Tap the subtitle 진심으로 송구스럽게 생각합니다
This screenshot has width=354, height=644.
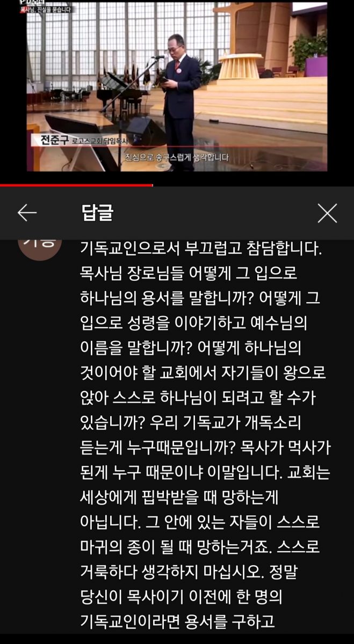click(x=177, y=157)
